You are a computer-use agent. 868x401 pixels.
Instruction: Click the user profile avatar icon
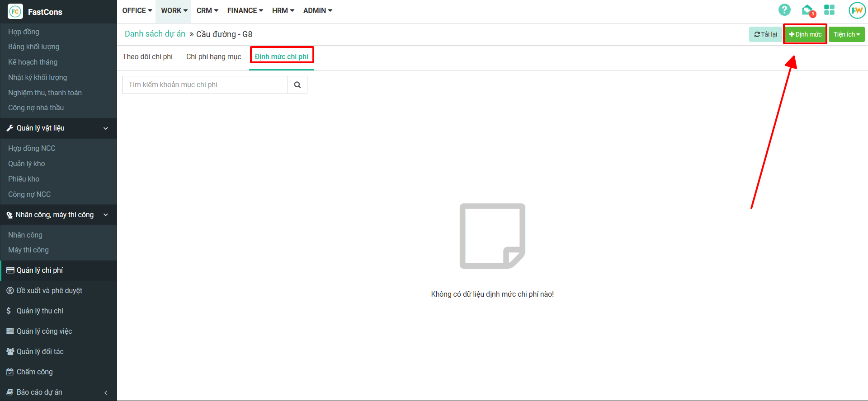[857, 10]
